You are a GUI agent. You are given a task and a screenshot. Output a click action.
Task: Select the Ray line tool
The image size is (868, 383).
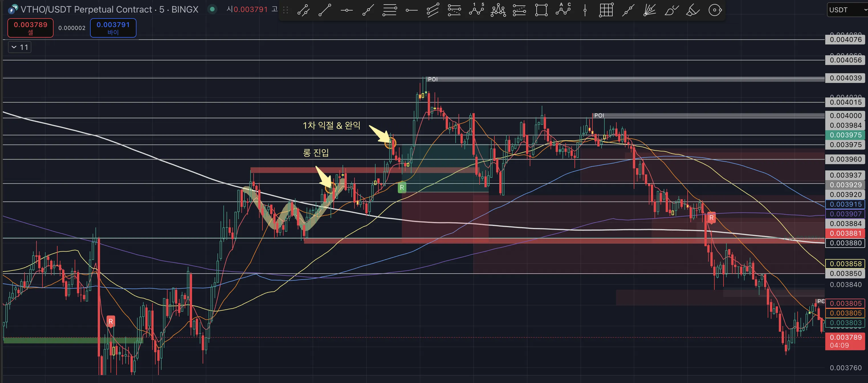pyautogui.click(x=368, y=10)
